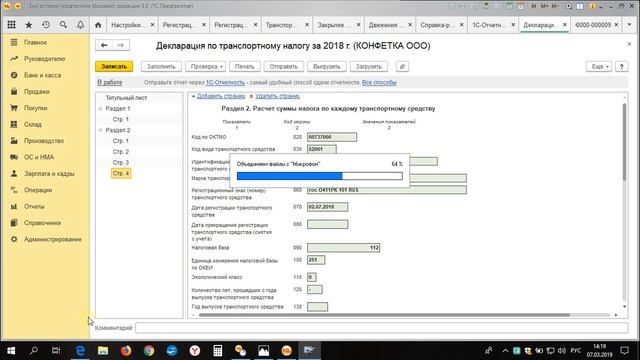Click the Загрузить button
The image size is (640, 360).
click(369, 67)
